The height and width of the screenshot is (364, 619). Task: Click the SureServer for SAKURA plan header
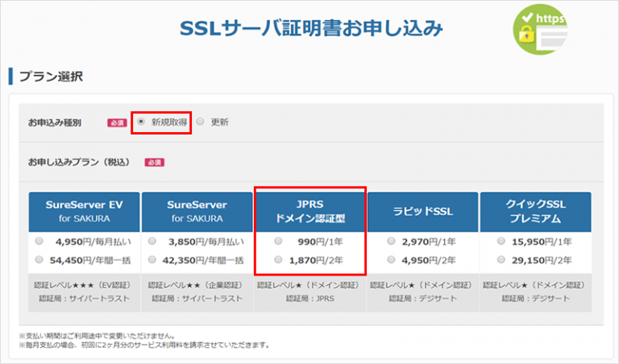[x=197, y=212]
